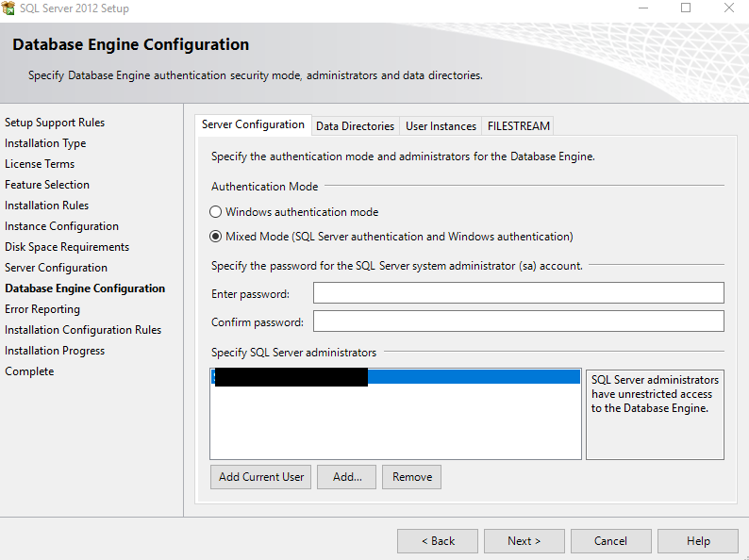
Task: Close the SQL Server 2012 Setup window
Action: [728, 8]
